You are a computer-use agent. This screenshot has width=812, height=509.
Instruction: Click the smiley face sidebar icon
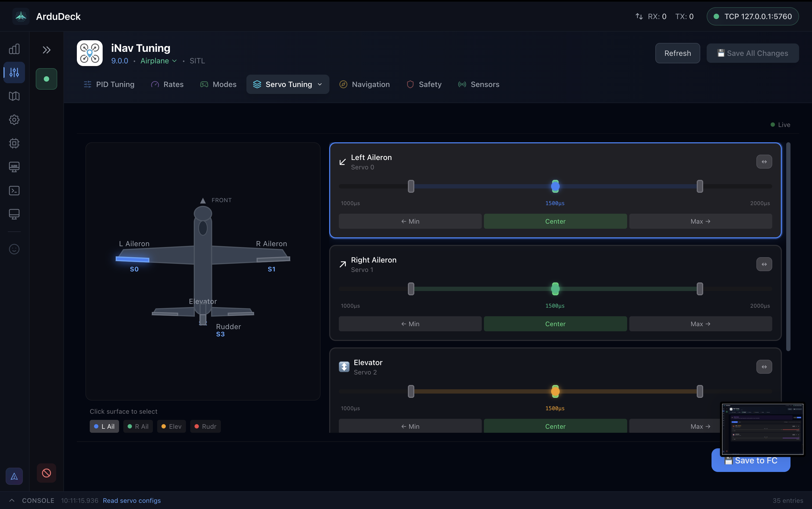pos(14,249)
